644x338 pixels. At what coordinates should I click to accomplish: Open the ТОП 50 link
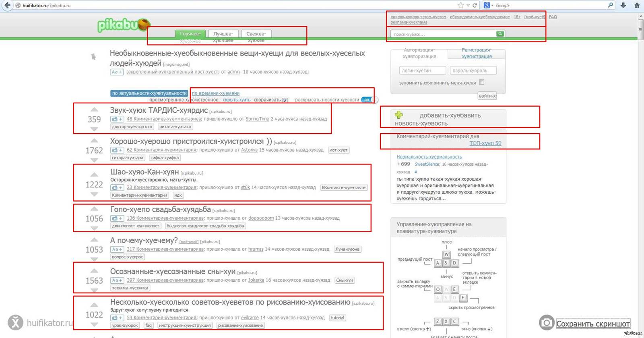[485, 143]
